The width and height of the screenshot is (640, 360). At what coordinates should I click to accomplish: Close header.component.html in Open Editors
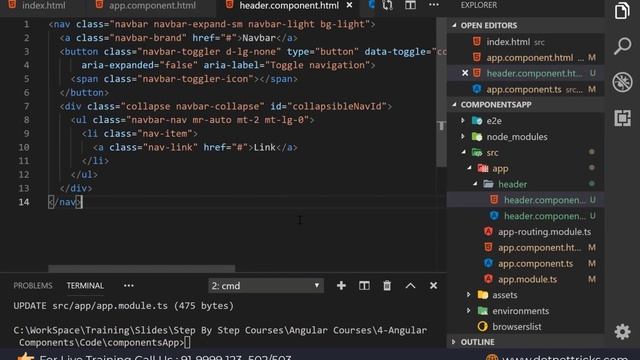[x=465, y=73]
